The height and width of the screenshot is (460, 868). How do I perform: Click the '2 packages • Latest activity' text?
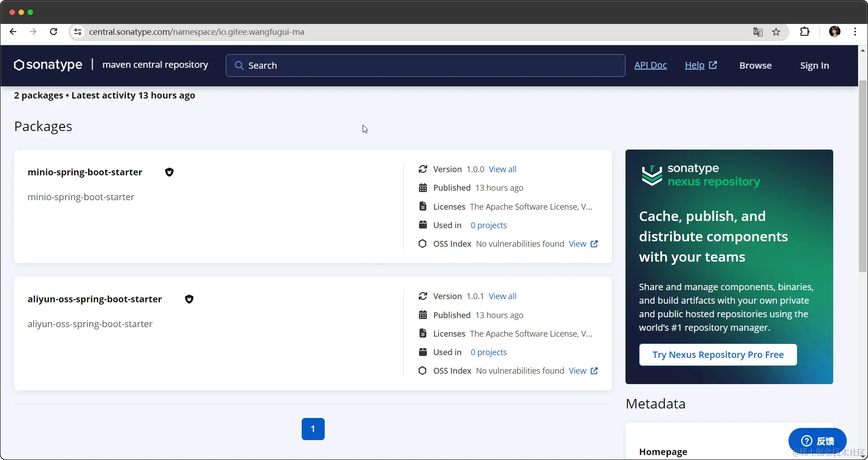tap(104, 95)
